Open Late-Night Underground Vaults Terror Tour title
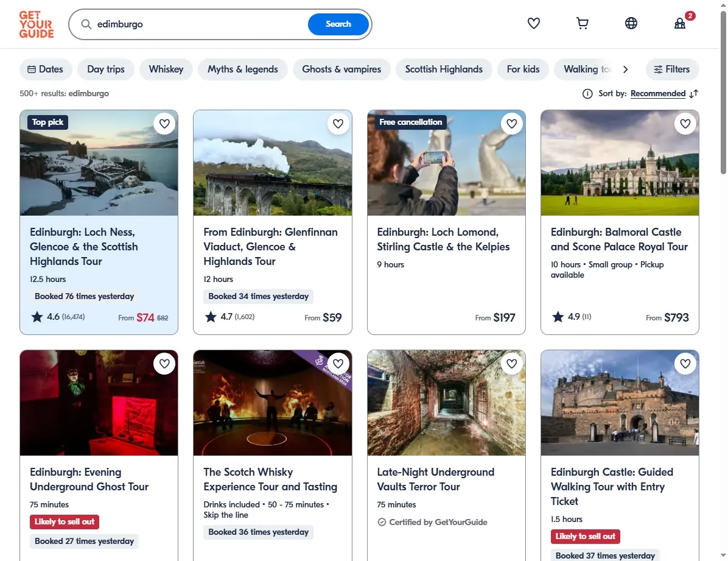This screenshot has height=561, width=728. (x=435, y=479)
